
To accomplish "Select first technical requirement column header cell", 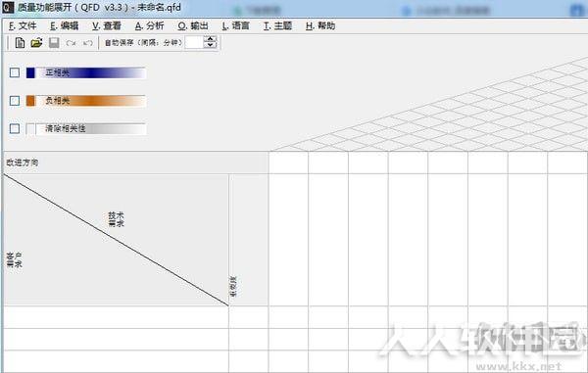I will click(288, 240).
